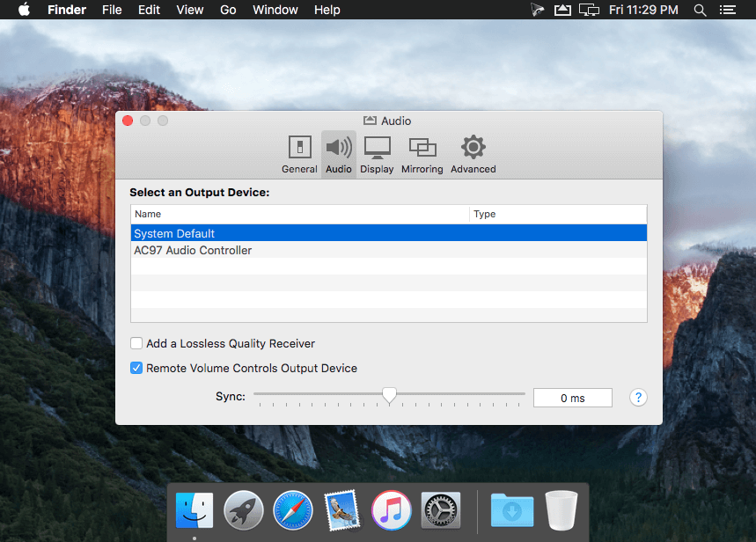The height and width of the screenshot is (542, 756).
Task: Open Safari compass in the Dock
Action: [x=293, y=510]
